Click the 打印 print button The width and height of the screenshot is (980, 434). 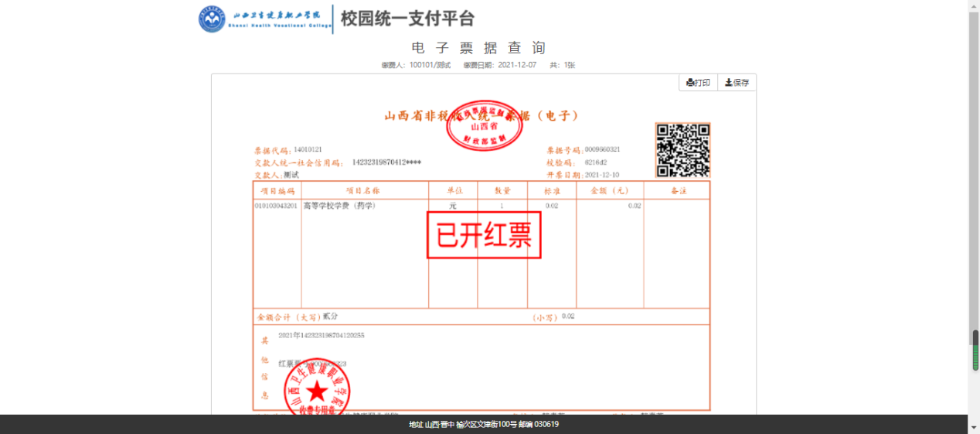[698, 83]
